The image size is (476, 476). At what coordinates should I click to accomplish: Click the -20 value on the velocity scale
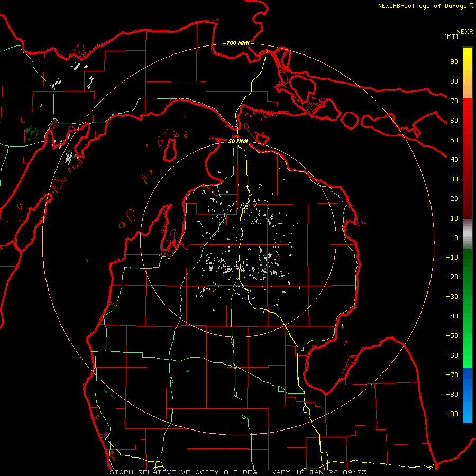(452, 277)
